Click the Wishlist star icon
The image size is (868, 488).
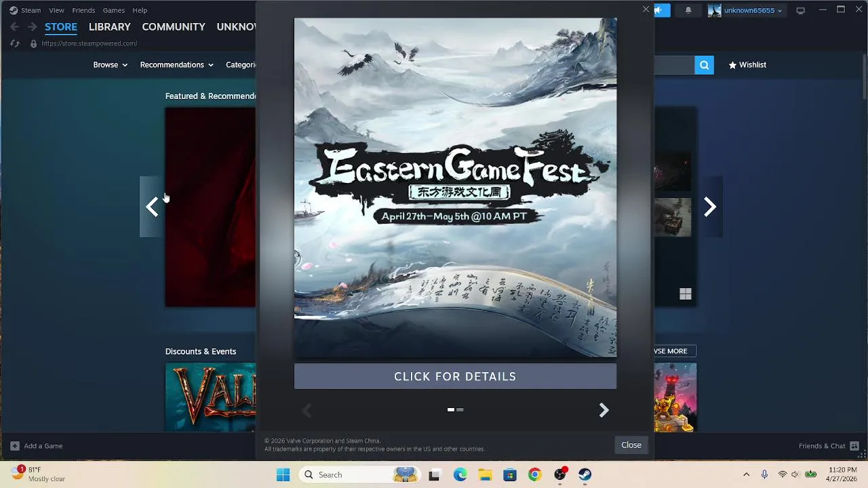(x=732, y=65)
